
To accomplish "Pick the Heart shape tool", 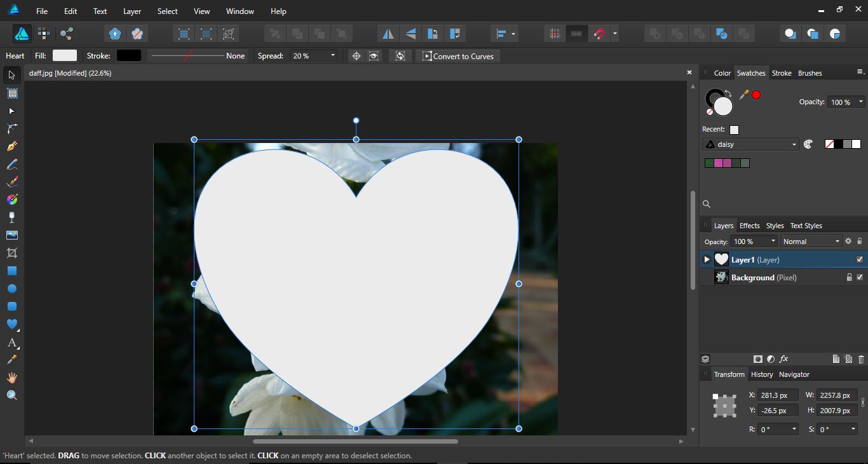I will tap(11, 324).
